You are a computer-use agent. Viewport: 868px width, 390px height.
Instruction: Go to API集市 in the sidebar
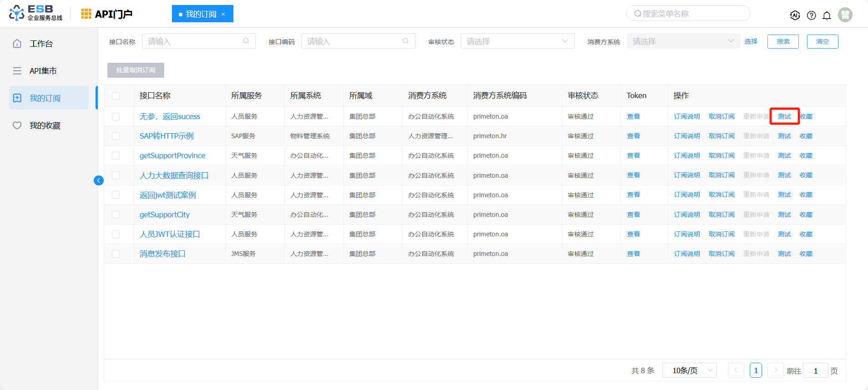(43, 71)
